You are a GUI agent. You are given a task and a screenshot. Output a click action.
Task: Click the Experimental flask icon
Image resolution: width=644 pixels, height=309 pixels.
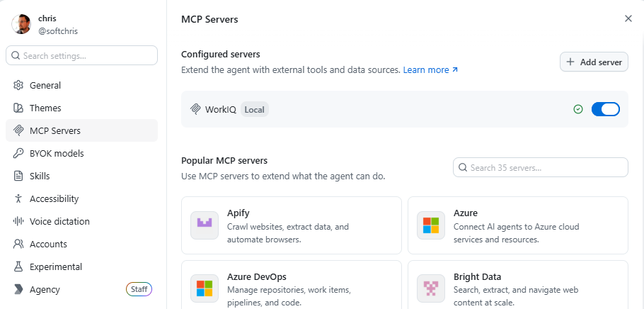pyautogui.click(x=18, y=266)
